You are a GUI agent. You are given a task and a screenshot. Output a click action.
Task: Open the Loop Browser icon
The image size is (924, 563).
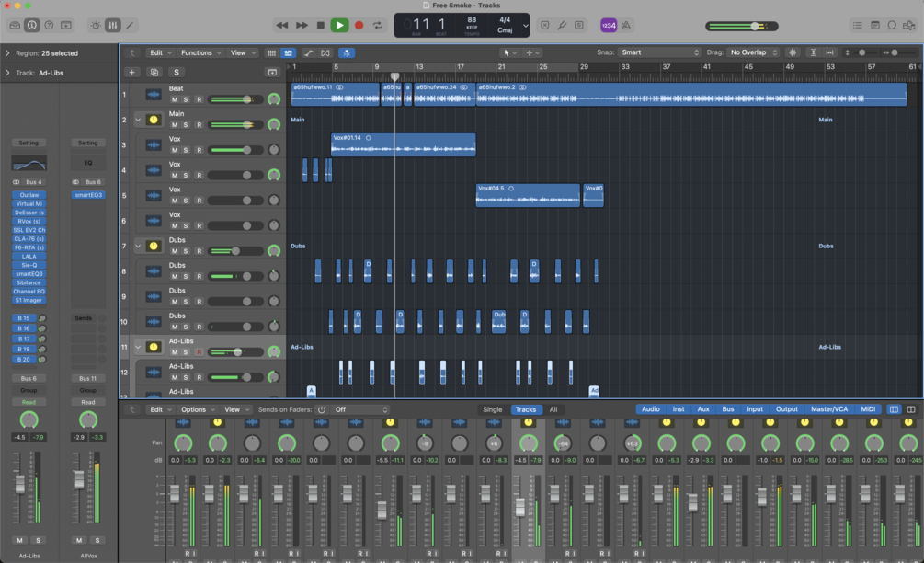click(892, 26)
